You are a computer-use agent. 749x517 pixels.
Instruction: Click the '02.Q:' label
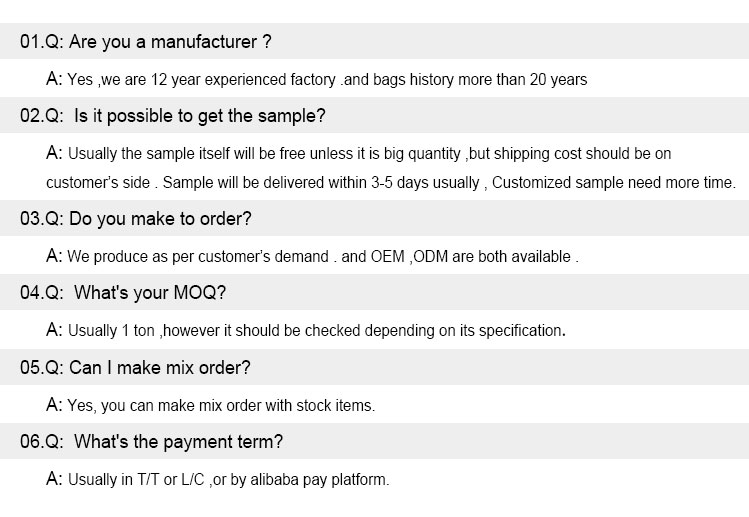tap(42, 116)
